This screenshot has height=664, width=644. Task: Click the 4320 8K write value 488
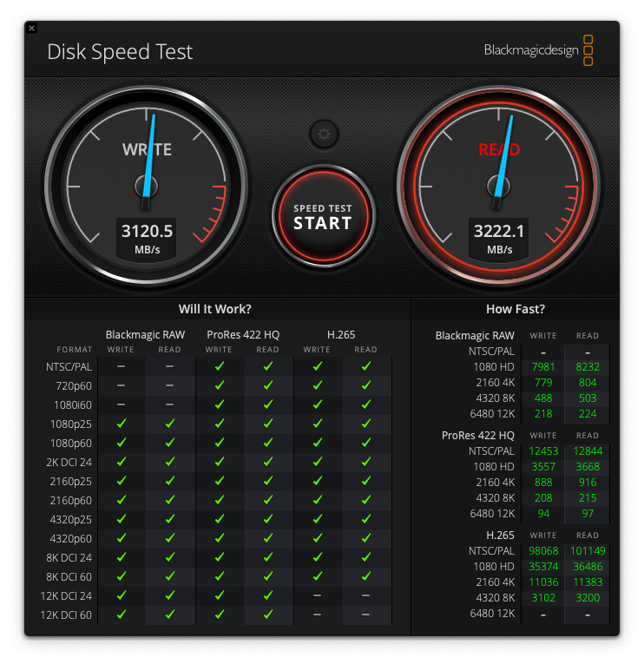point(543,398)
